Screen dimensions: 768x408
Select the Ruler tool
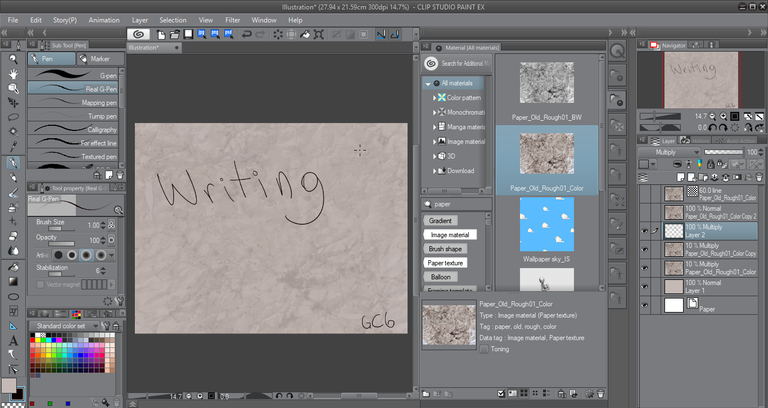[x=13, y=326]
